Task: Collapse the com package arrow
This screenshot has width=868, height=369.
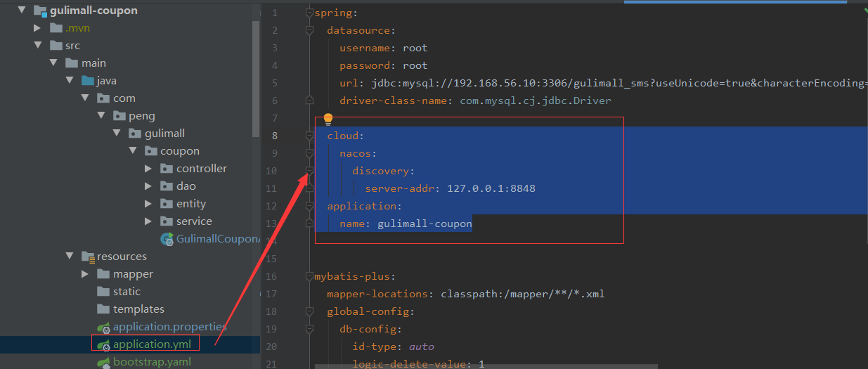Action: (85, 98)
